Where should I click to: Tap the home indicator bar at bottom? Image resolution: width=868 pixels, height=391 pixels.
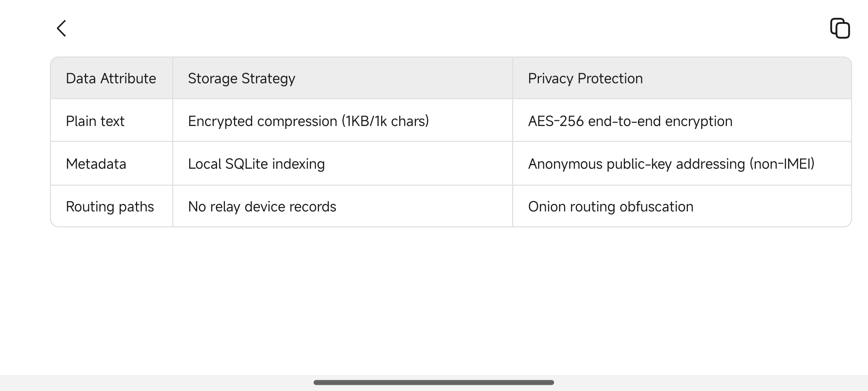434,382
